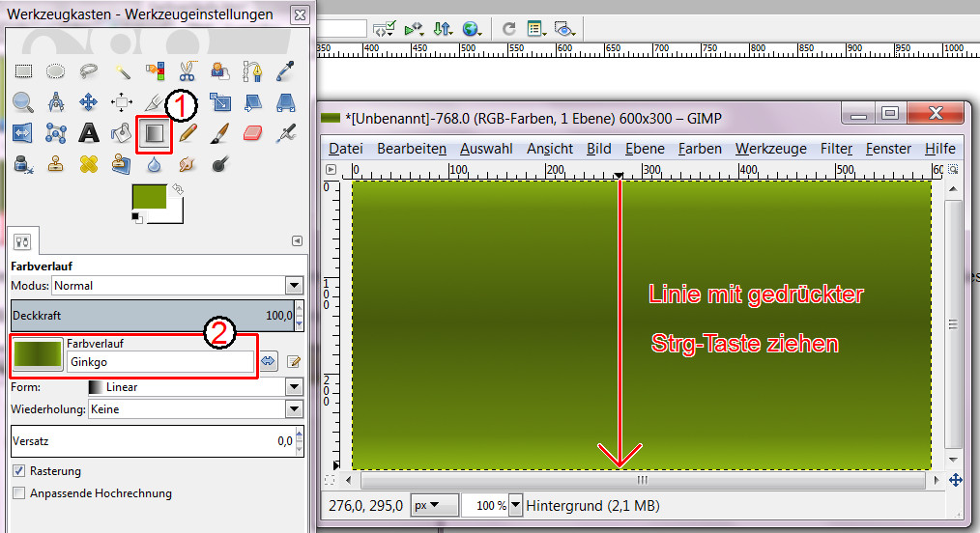Select the Paths tool
The height and width of the screenshot is (533, 980).
[x=252, y=71]
